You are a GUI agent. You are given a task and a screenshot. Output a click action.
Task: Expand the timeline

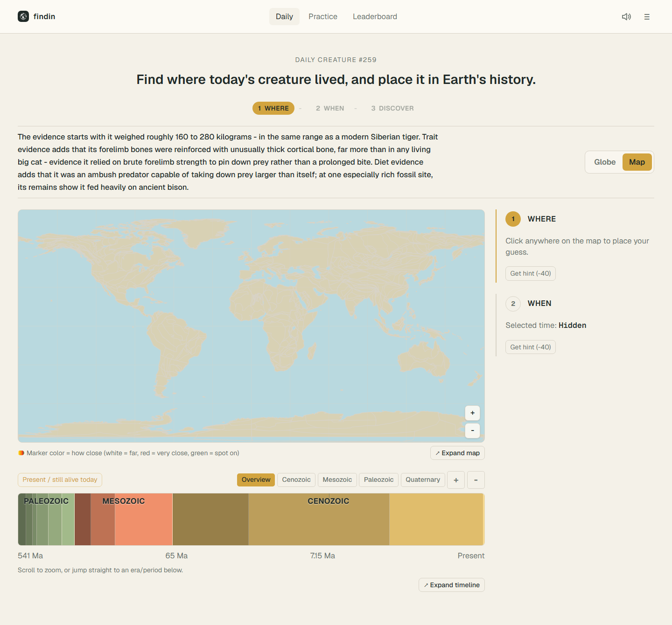coord(452,585)
